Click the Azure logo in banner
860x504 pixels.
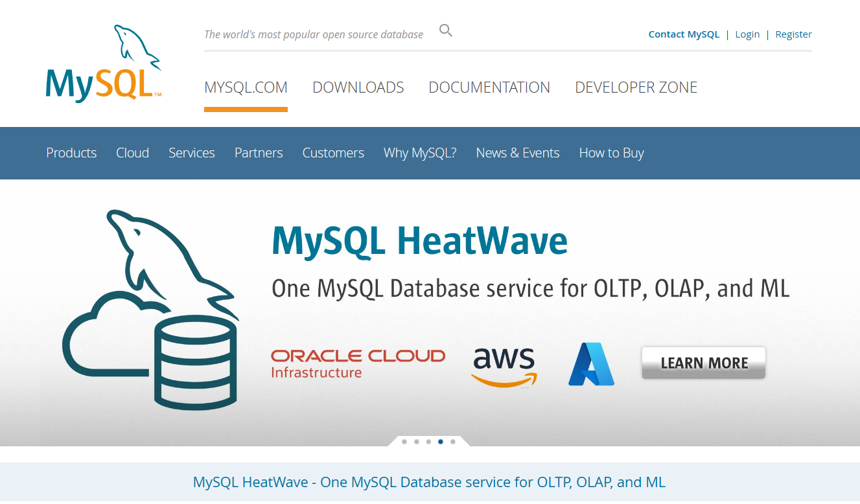(591, 364)
